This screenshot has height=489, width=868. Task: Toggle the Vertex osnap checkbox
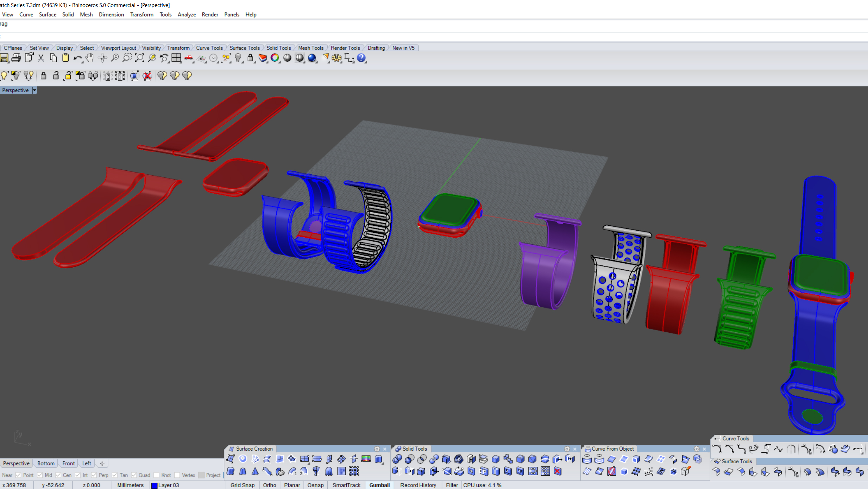177,475
